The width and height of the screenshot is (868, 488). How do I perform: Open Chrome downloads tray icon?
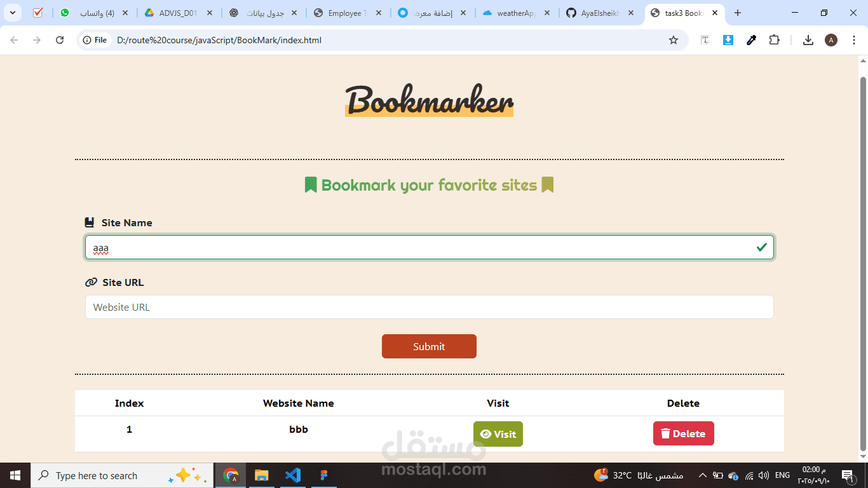808,40
